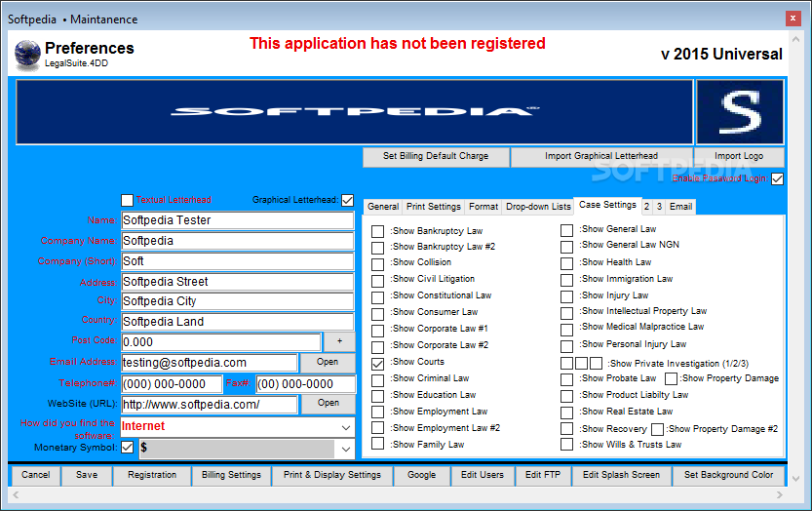Screen dimensions: 812x511
Task: Click the Cancel button
Action: click(36, 475)
